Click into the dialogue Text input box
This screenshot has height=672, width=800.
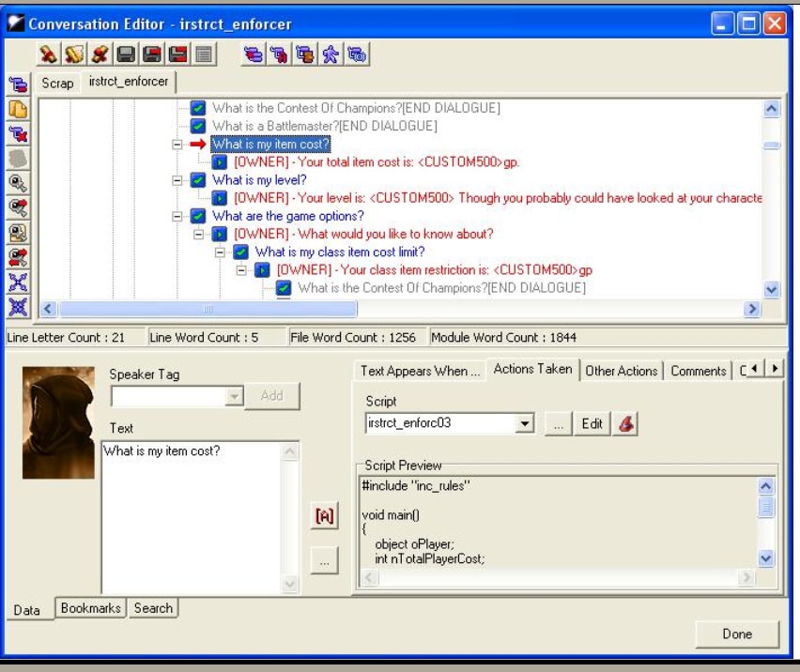(x=191, y=516)
